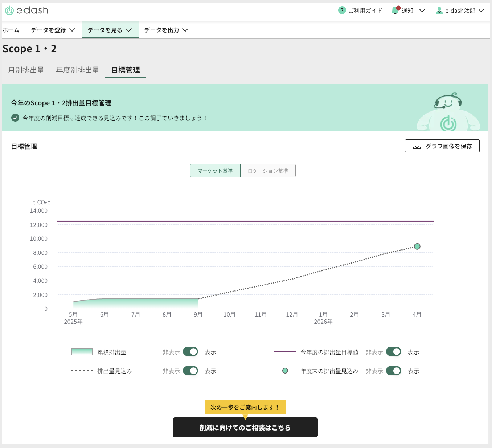Click the green checkmark in the banner
This screenshot has height=448, width=492.
coord(15,118)
